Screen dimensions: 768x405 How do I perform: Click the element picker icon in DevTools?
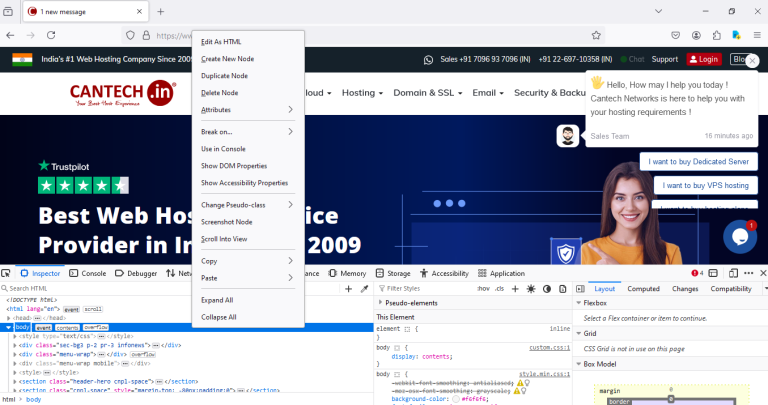tap(8, 273)
